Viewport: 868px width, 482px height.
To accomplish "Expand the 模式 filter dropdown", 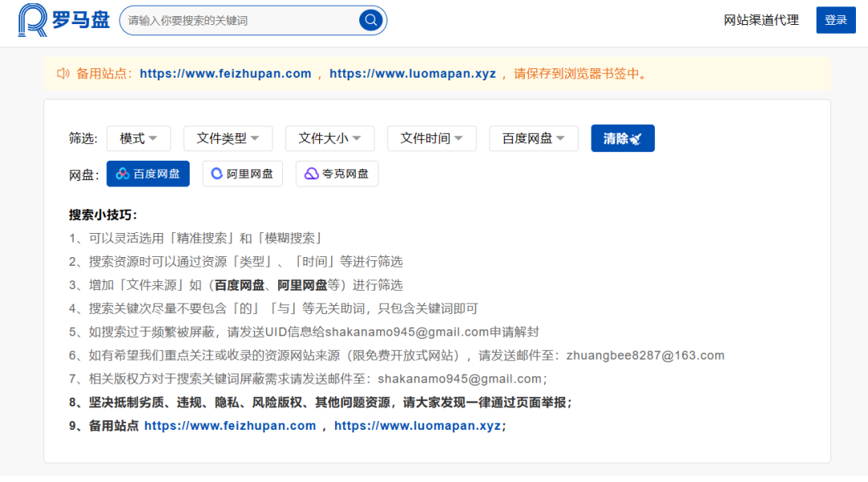I will click(x=138, y=138).
